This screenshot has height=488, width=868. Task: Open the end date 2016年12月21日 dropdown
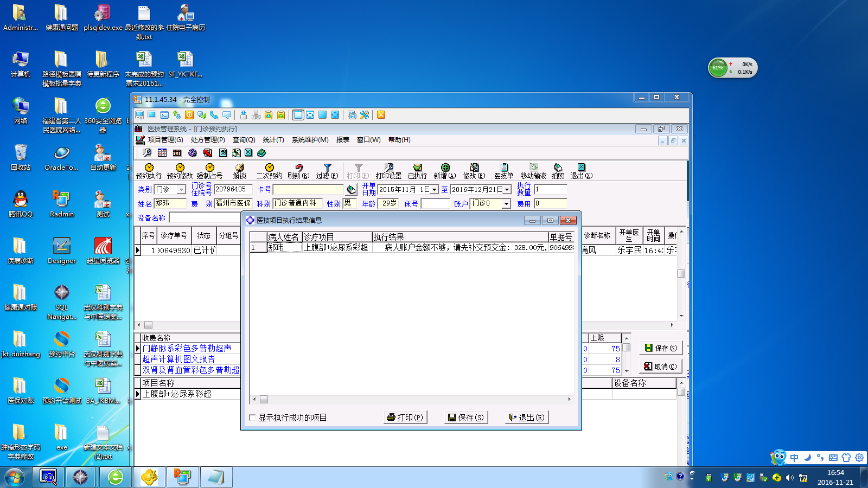507,190
